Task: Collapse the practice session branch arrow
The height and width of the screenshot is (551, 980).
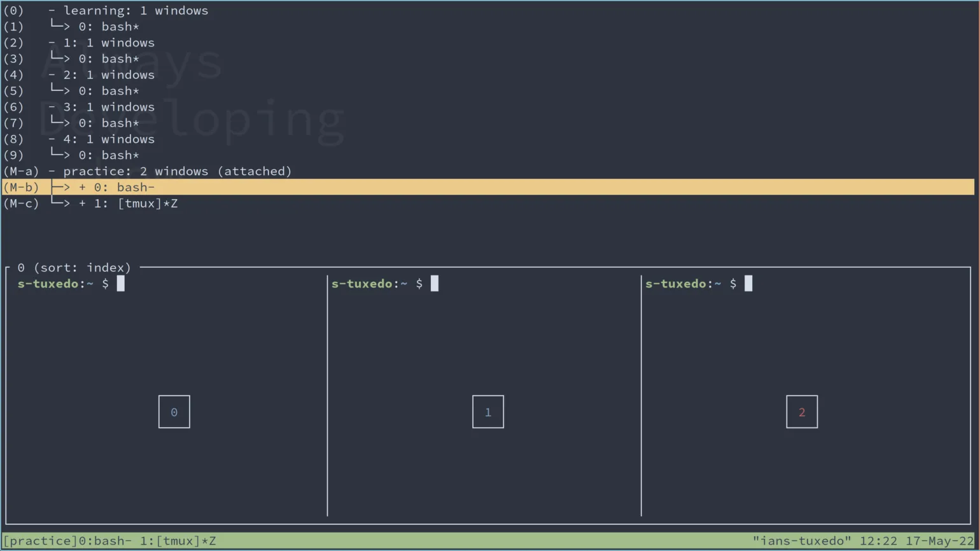Action: 51,171
